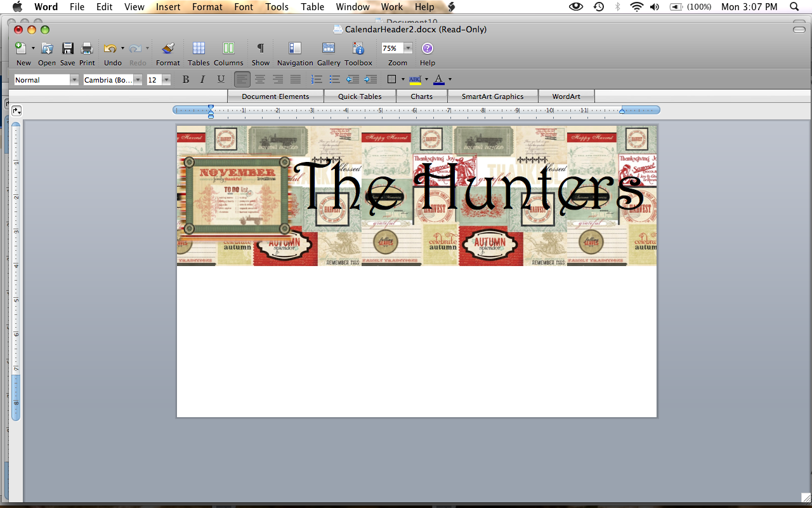Set justify text alignment
The width and height of the screenshot is (812, 508).
tap(296, 79)
